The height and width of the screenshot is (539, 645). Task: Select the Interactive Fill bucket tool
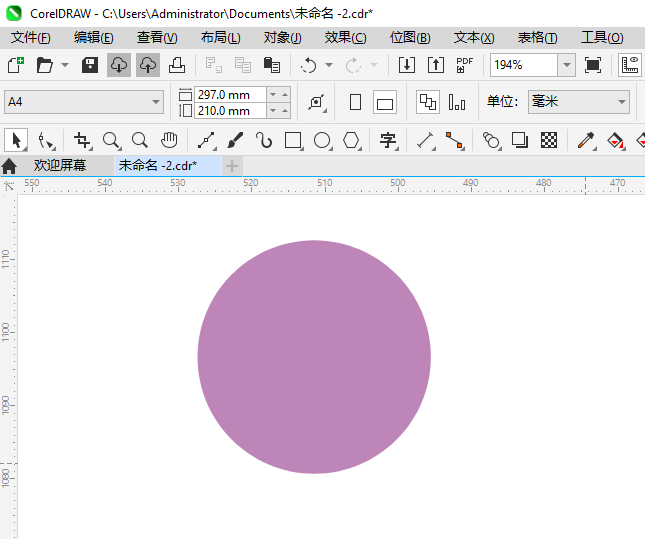(x=616, y=140)
